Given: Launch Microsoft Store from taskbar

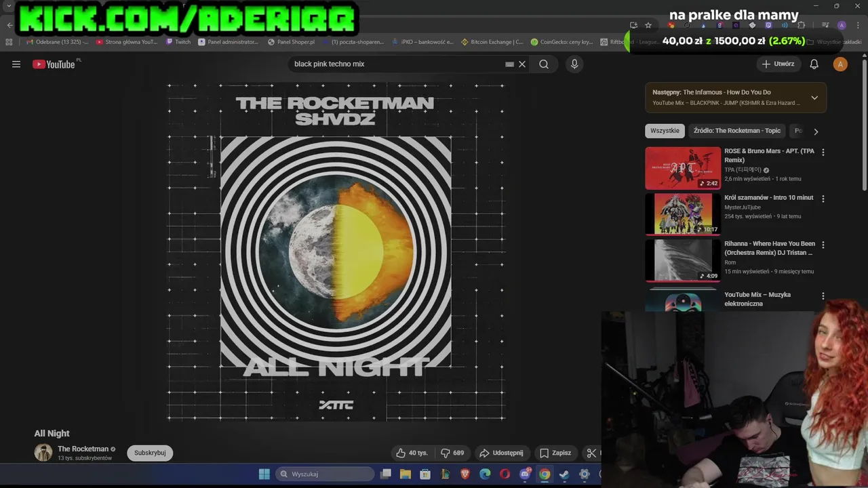Looking at the screenshot, I should pos(425,474).
